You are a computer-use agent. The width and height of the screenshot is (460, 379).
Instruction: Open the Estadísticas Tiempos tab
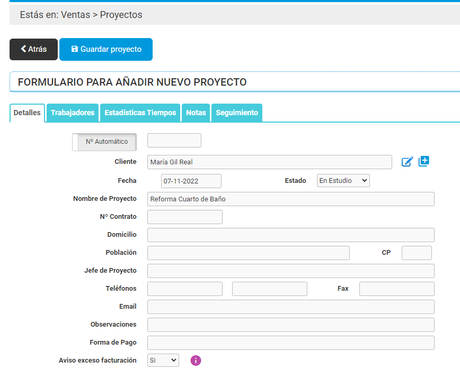coord(140,113)
